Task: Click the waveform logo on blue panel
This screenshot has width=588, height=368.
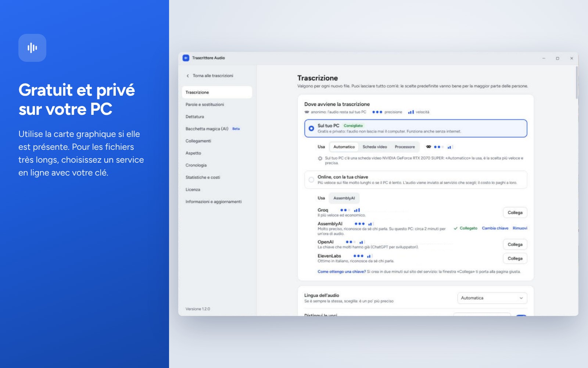Action: (x=32, y=48)
